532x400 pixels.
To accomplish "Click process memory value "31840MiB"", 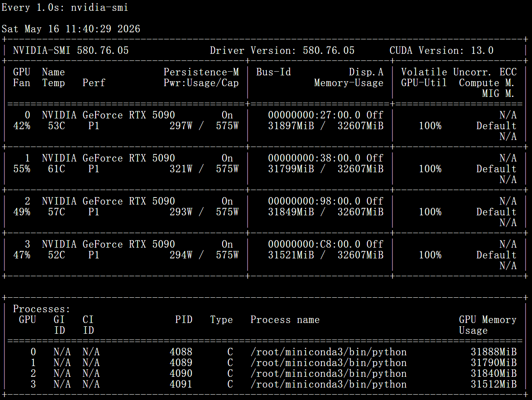I will 494,373.
